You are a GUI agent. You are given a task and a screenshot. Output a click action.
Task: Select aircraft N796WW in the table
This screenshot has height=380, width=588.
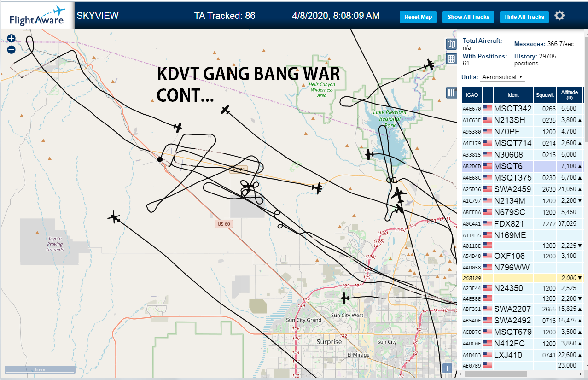click(523, 268)
